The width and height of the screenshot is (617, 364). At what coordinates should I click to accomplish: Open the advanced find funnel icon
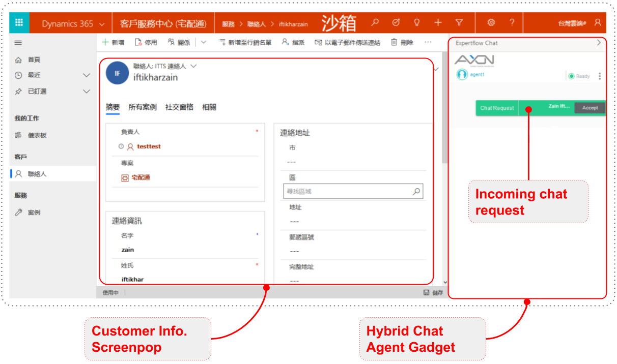[459, 23]
